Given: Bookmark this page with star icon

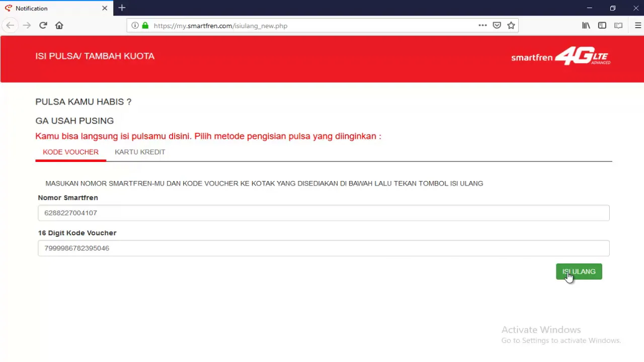Looking at the screenshot, I should point(511,25).
